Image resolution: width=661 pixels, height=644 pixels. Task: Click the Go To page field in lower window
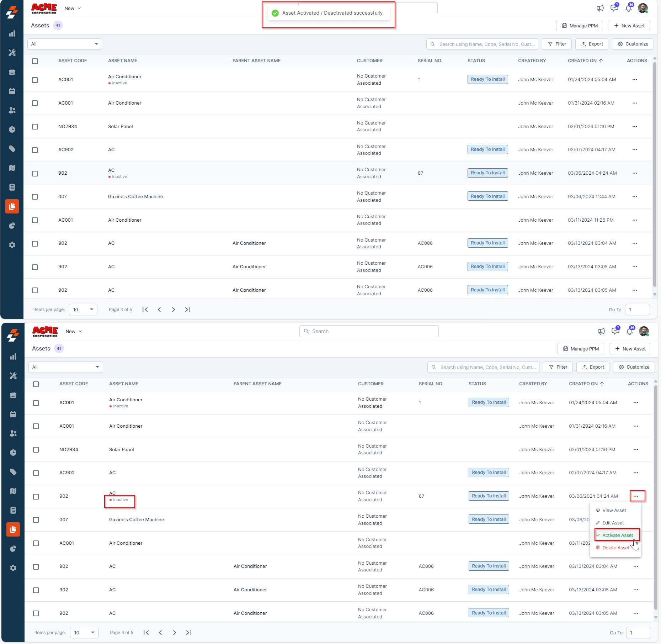[639, 633]
